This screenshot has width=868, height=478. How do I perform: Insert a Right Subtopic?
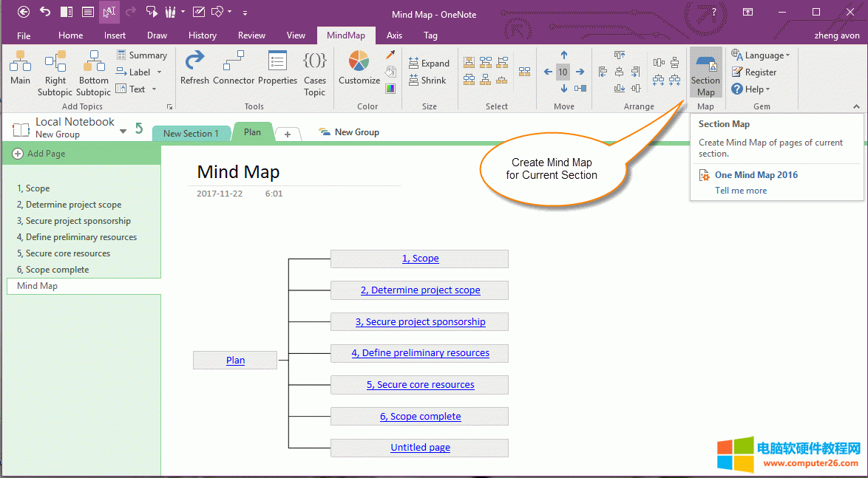[x=55, y=72]
